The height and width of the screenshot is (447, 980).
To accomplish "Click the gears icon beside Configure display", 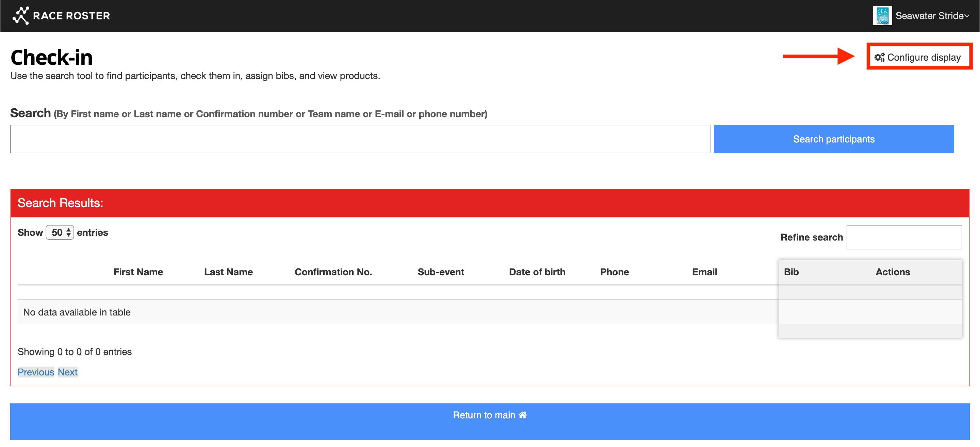I will [879, 58].
